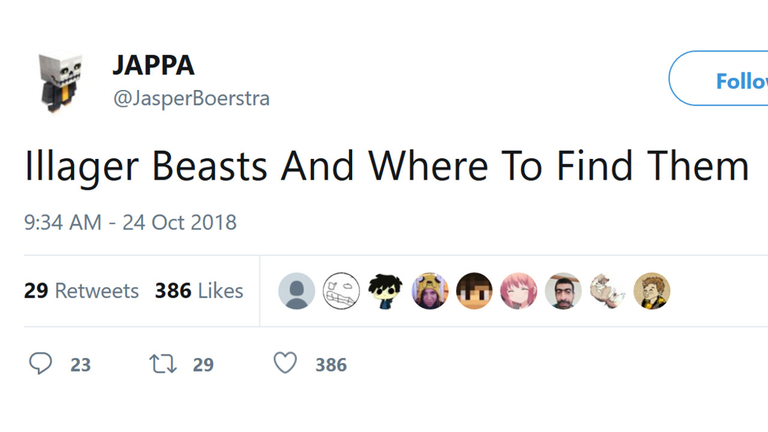Open the pink-haired anime girl liker avatar
The height and width of the screenshot is (432, 768).
(518, 291)
